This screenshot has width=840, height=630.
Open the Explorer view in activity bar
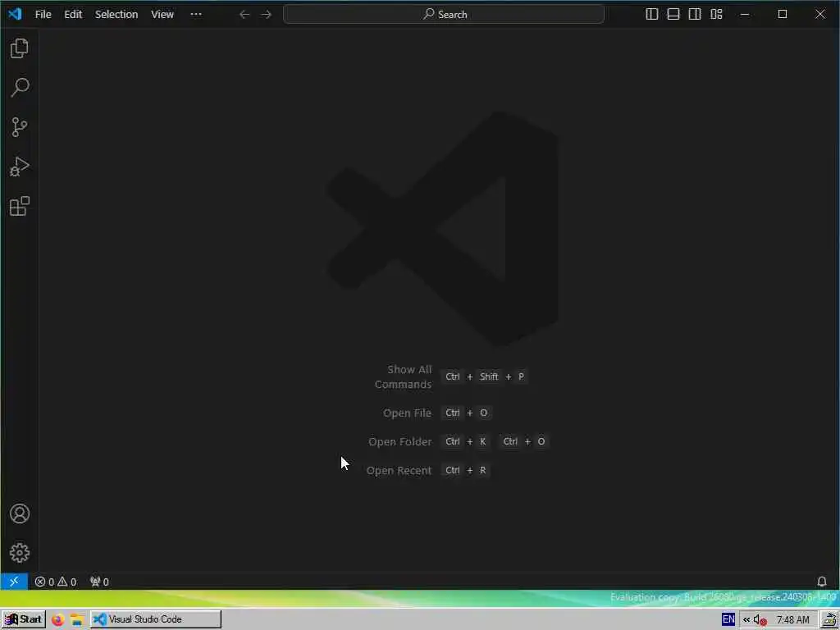20,48
